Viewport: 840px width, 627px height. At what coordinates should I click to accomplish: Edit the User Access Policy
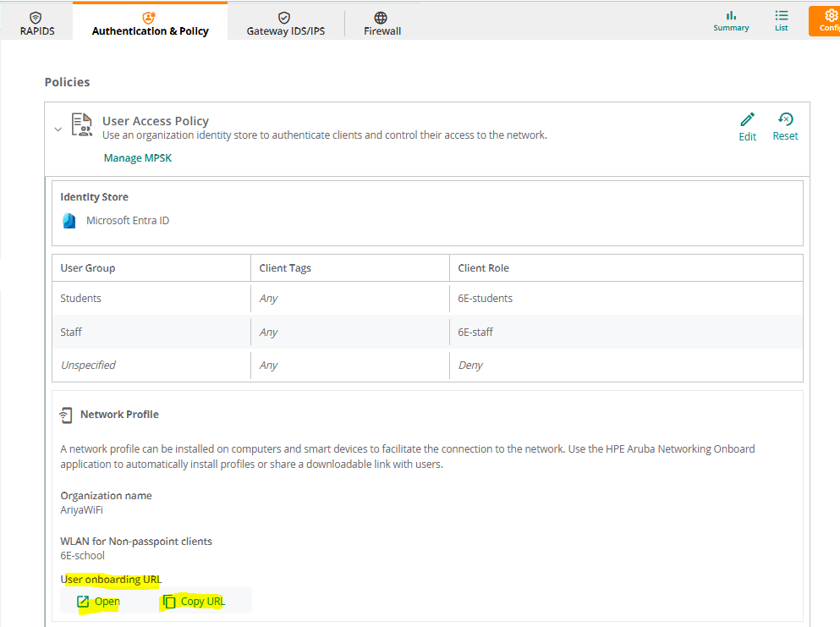[747, 127]
